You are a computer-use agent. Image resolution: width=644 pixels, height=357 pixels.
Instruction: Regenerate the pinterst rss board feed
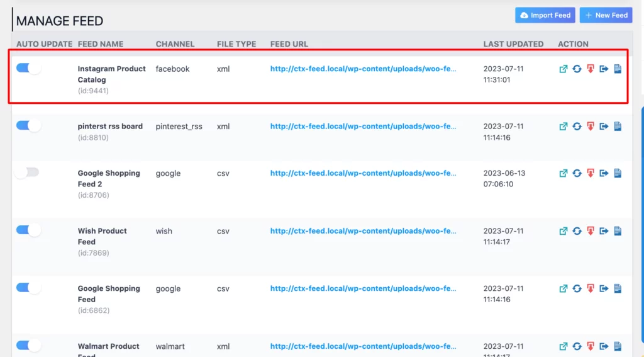577,127
